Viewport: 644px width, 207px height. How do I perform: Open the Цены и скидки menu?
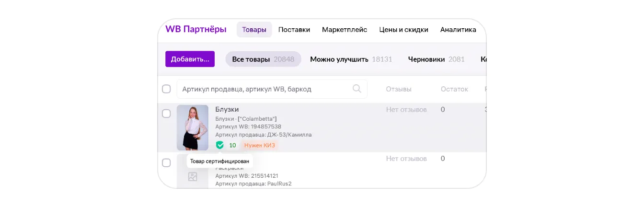[x=403, y=30]
